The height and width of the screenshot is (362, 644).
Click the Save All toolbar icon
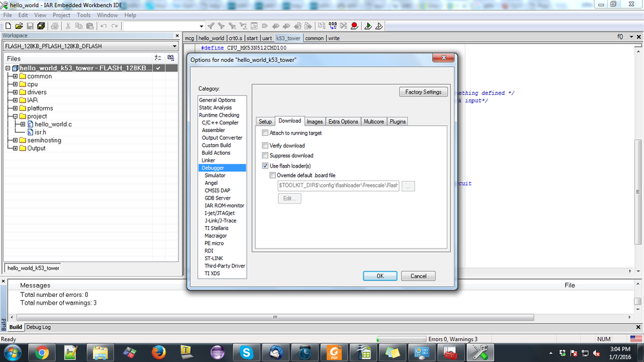click(41, 26)
